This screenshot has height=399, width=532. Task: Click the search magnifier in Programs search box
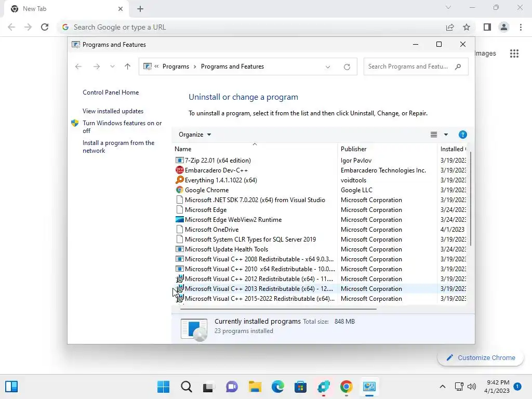(x=458, y=66)
